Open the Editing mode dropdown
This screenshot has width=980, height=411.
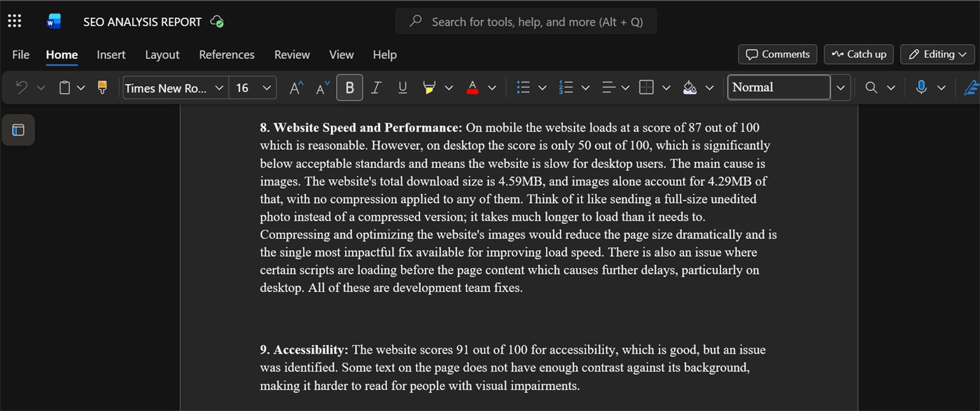point(938,54)
